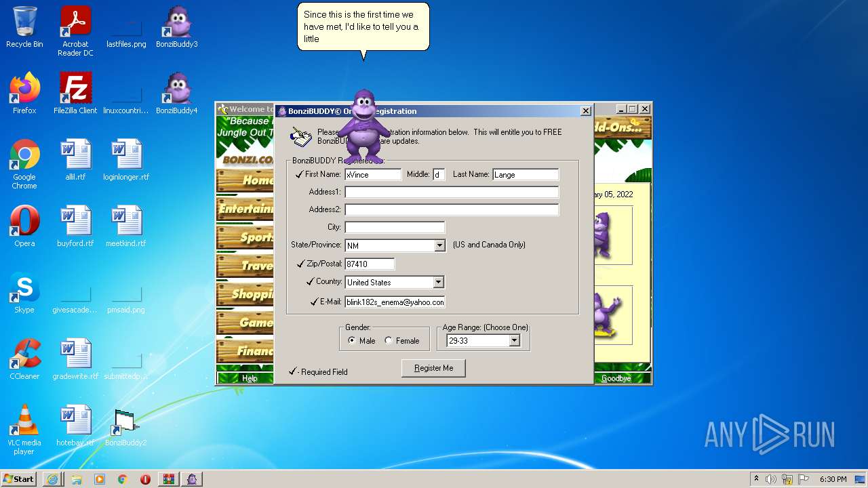Click the Last Name input field

(526, 174)
